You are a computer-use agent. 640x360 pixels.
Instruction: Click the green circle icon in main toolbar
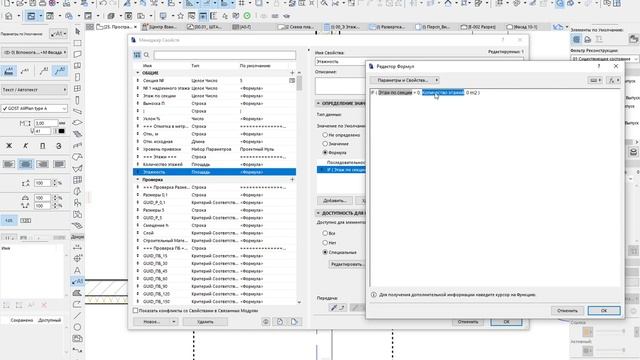[x=247, y=16]
